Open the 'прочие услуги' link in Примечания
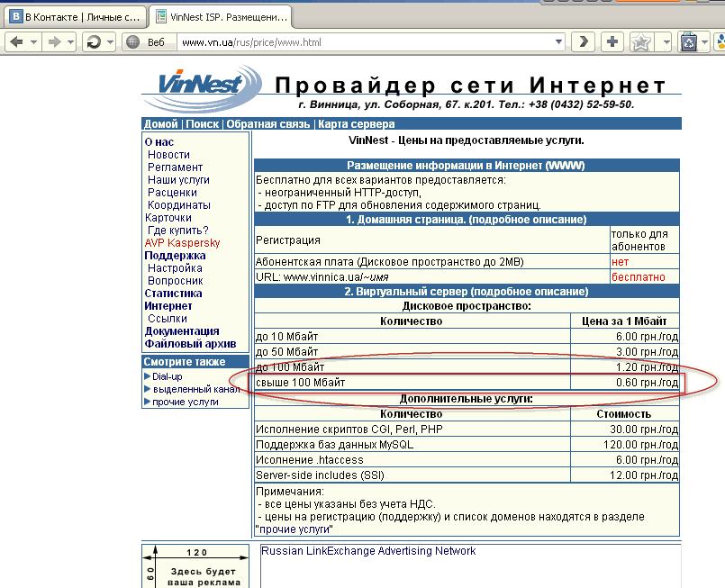 click(295, 529)
